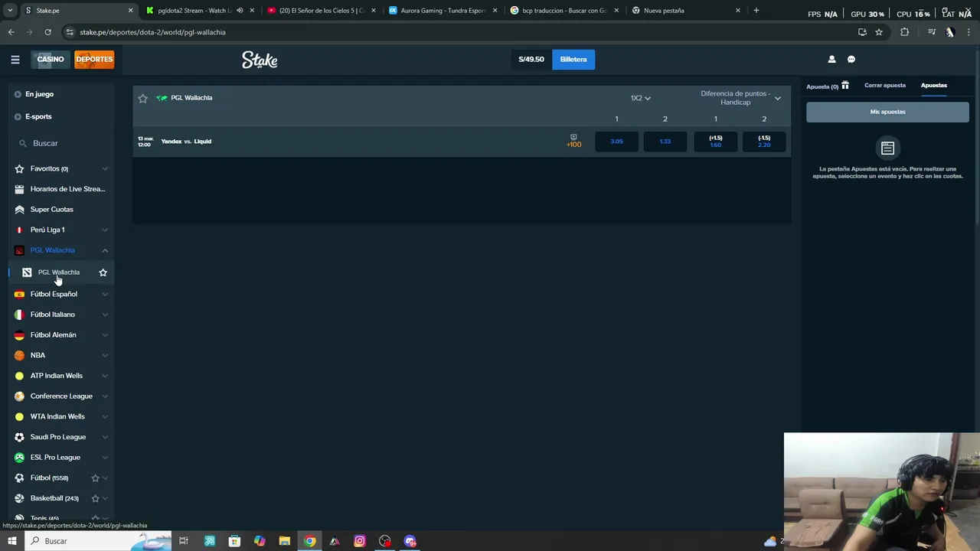
Task: Click the Buscar sidebar search field
Action: (61, 143)
